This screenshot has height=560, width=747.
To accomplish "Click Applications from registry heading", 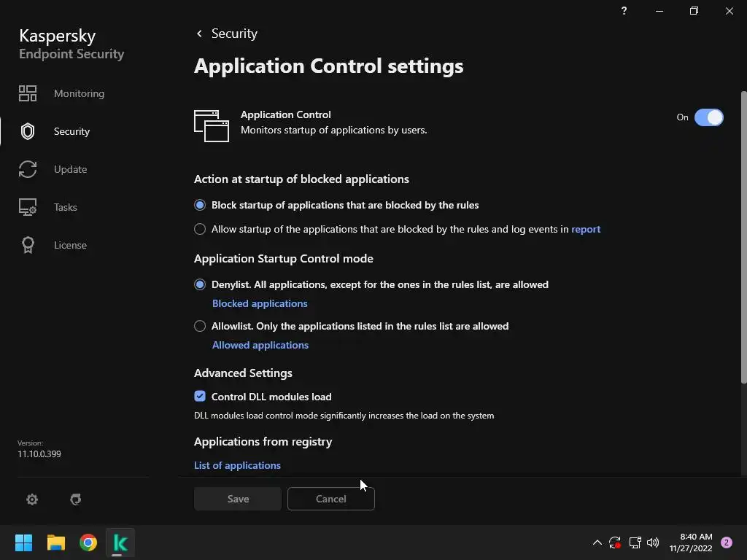I will 263,441.
